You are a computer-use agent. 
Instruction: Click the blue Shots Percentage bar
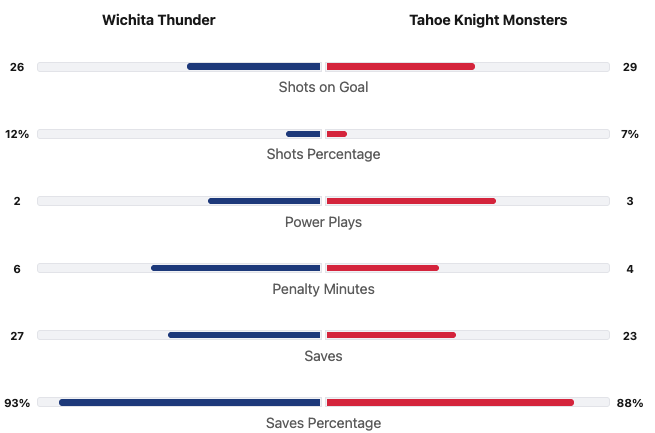[x=303, y=134]
